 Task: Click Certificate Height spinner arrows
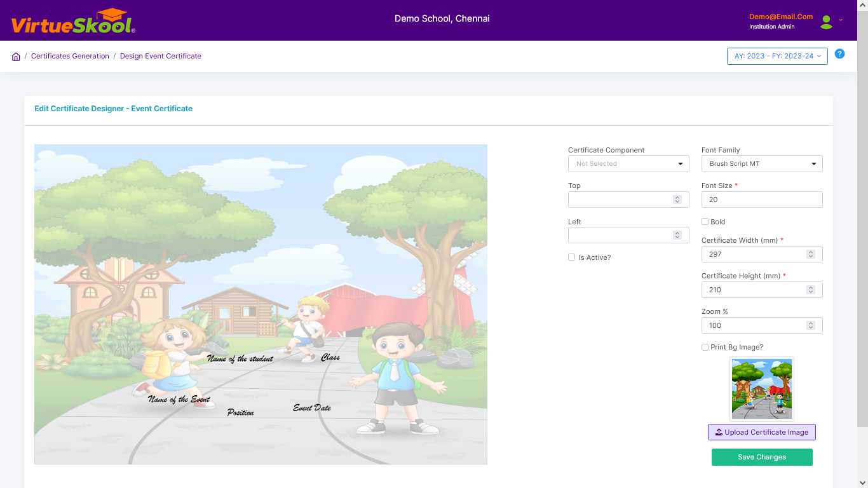pyautogui.click(x=811, y=290)
